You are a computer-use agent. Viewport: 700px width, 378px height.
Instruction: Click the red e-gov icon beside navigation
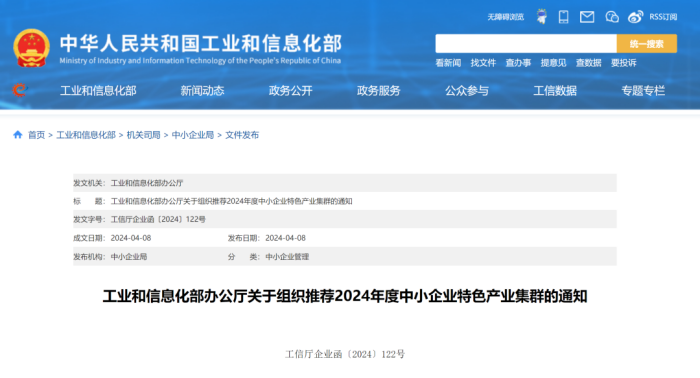(x=20, y=90)
